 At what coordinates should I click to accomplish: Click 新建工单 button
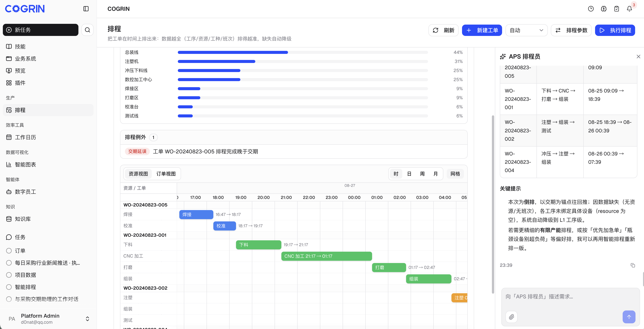(482, 30)
